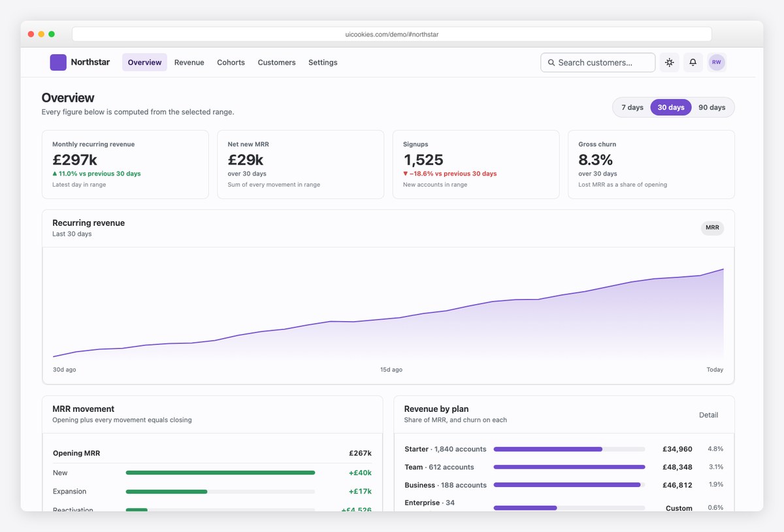Click the 'Recurring revenue' chart title
Image resolution: width=784 pixels, height=532 pixels.
[x=88, y=223]
